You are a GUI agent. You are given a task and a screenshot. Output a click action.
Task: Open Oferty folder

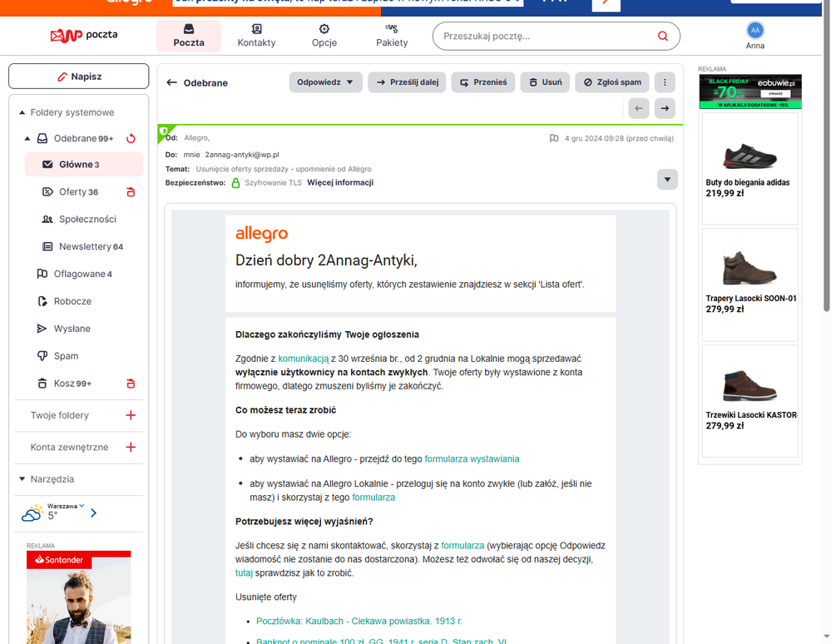coord(78,192)
